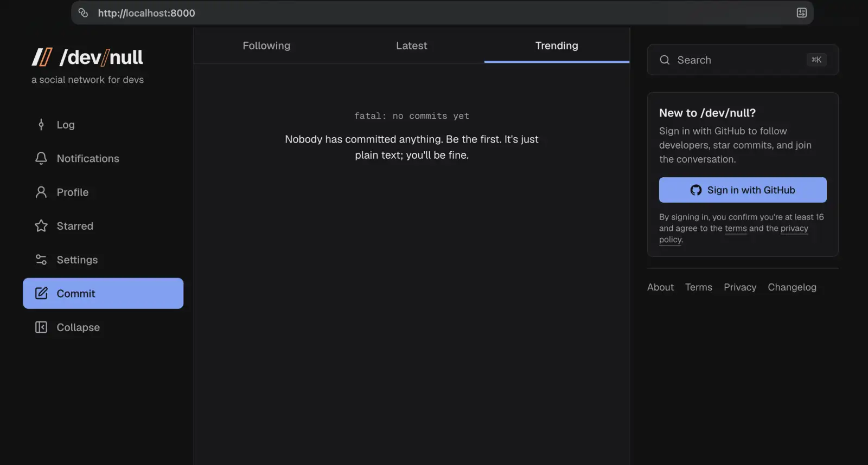
Task: Click the Settings sliders icon
Action: [x=41, y=260]
